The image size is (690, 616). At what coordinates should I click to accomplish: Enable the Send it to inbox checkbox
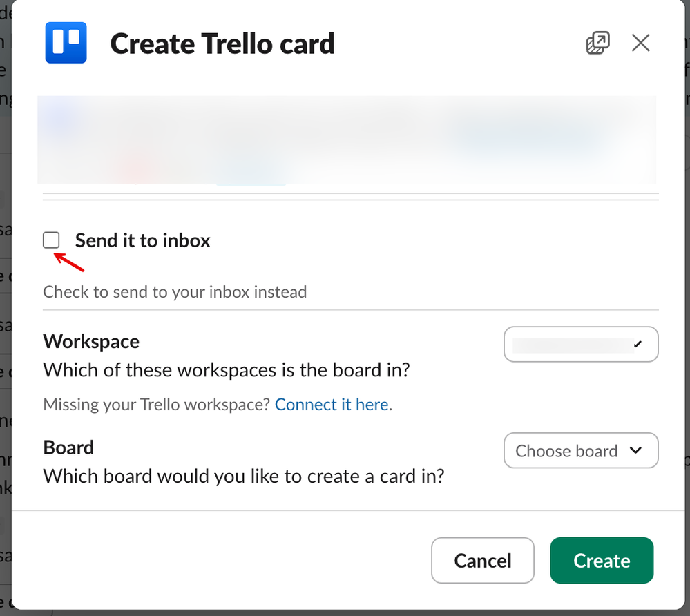pyautogui.click(x=51, y=240)
